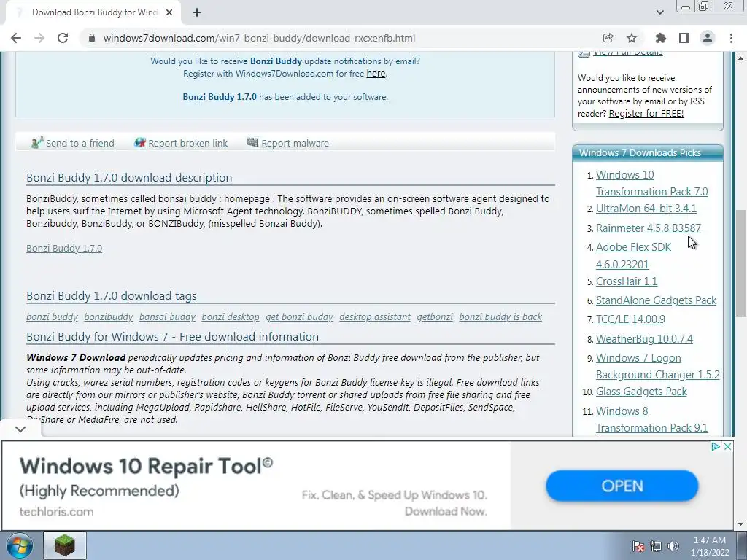This screenshot has width=747, height=560.
Task: Go back with the browser back arrow
Action: click(16, 38)
